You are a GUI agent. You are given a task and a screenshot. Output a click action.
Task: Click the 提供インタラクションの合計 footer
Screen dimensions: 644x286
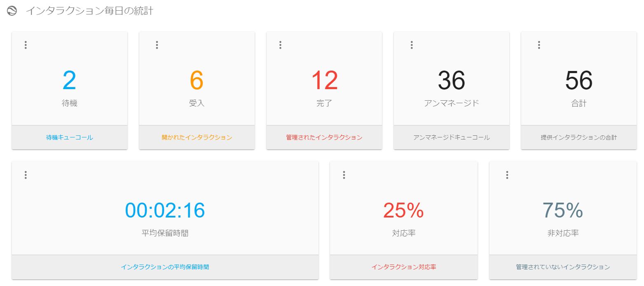579,137
